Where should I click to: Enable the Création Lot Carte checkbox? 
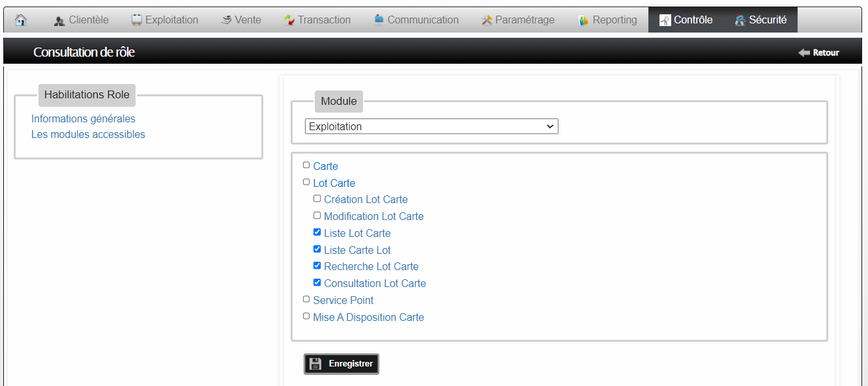(x=317, y=199)
